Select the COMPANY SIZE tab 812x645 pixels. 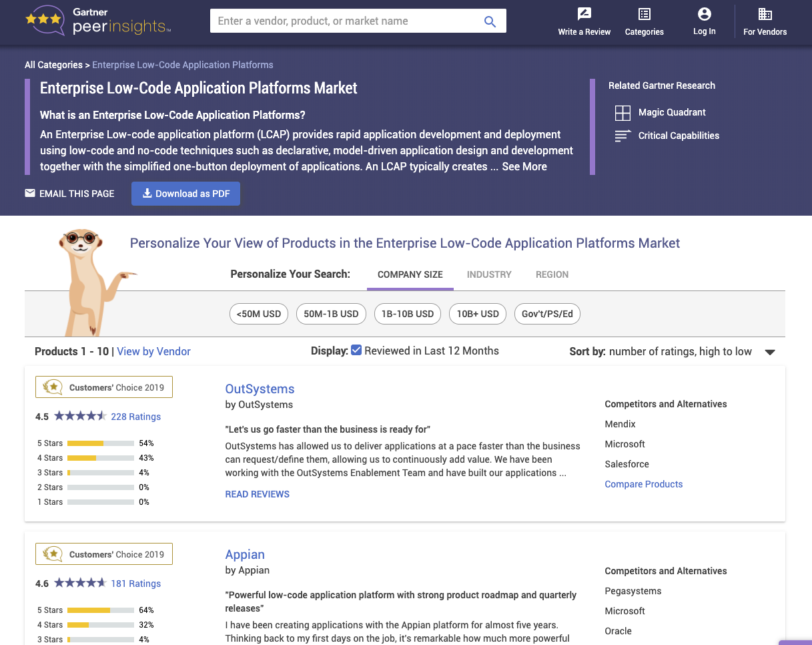click(410, 274)
